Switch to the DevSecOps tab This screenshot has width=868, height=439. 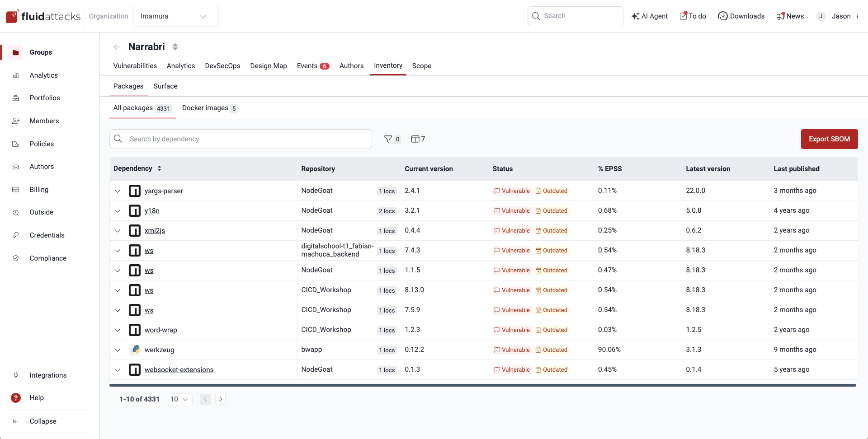(x=222, y=66)
